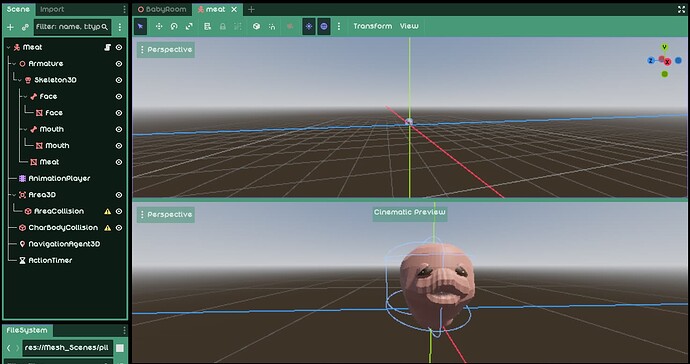690x364 pixels.
Task: Instantiate a child scene link icon
Action: pos(25,27)
